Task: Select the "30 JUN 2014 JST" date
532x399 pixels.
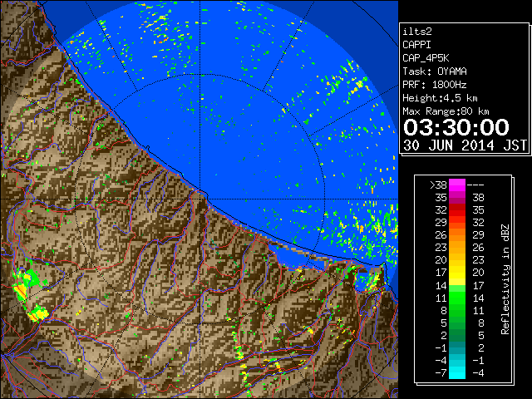Action: 465,145
